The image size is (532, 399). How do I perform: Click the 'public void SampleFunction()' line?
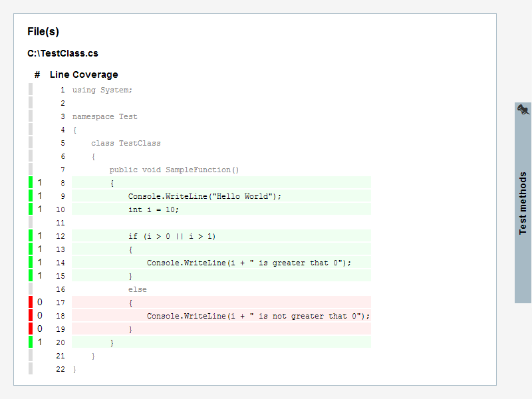coord(174,170)
